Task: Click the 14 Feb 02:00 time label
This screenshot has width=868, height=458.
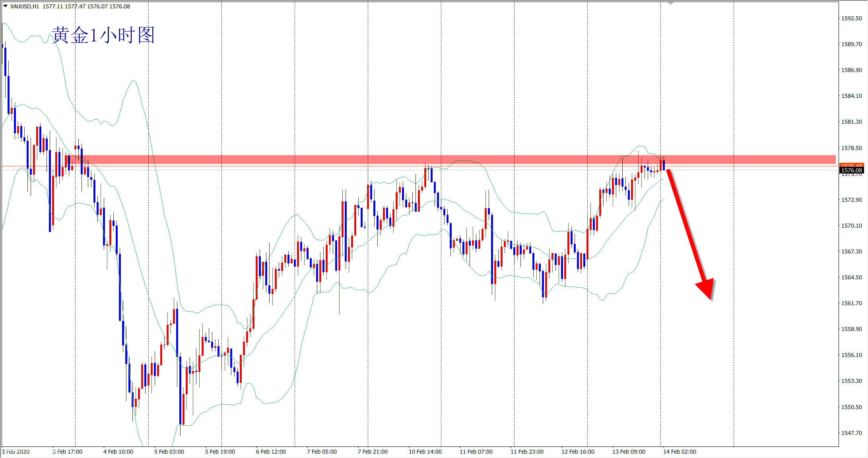Action: [x=680, y=452]
